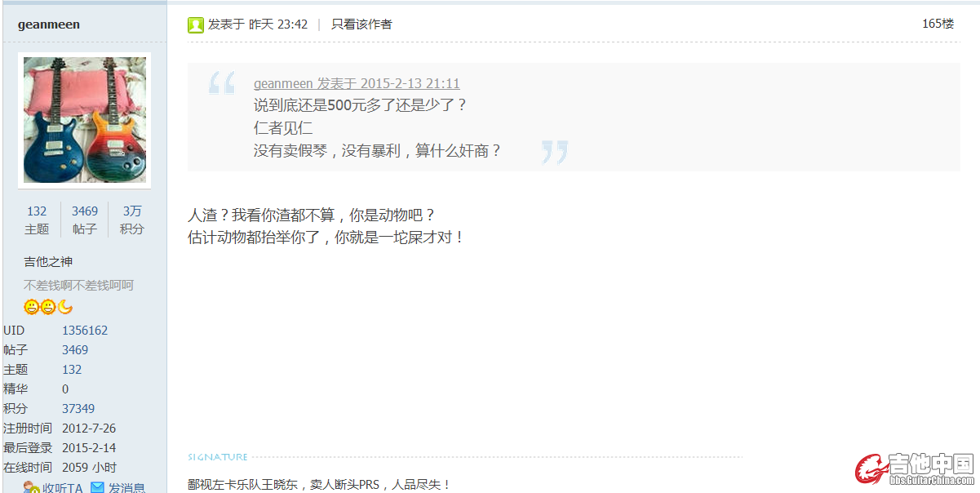Click the 收听TA follow link

(x=63, y=488)
